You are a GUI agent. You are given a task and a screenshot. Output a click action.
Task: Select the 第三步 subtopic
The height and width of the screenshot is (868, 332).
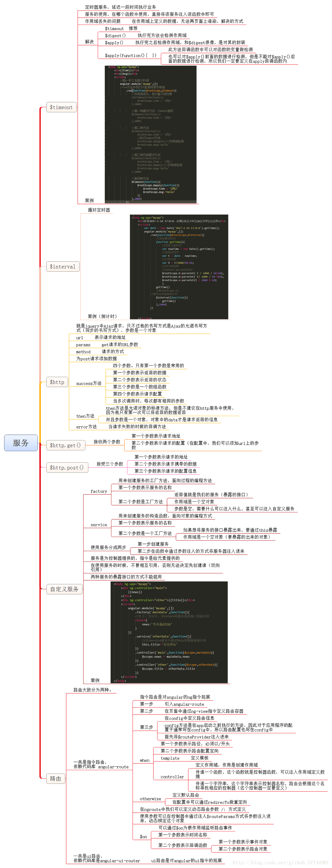point(146,727)
